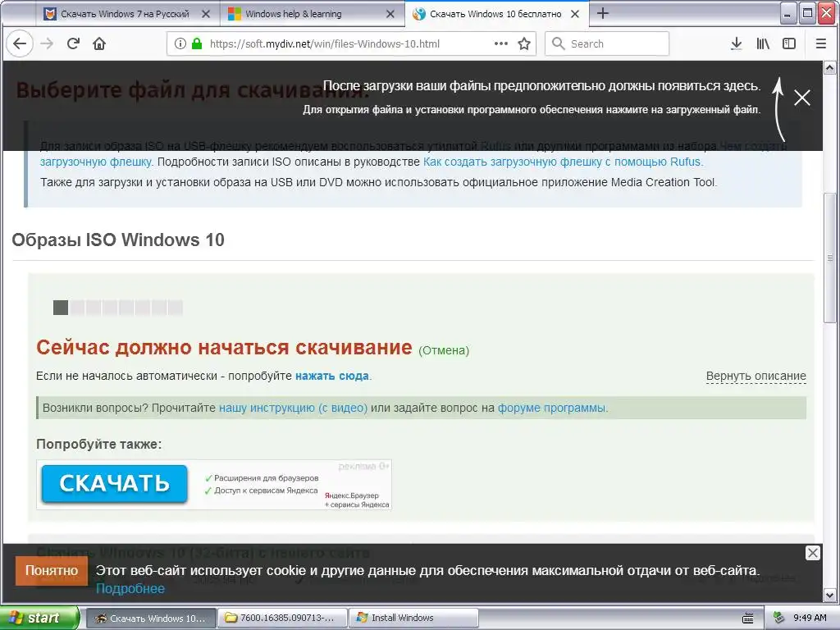The image size is (840, 630).
Task: Go back to the previous page
Action: [x=20, y=44]
